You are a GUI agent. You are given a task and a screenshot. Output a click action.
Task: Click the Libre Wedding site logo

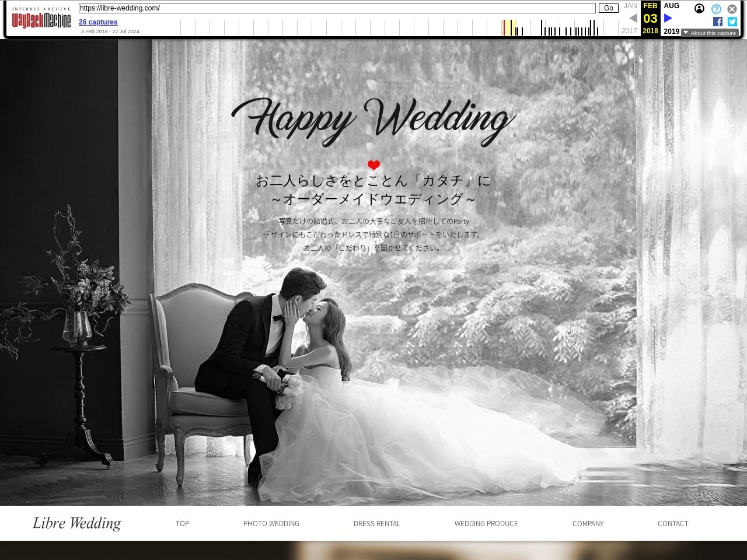tap(77, 523)
